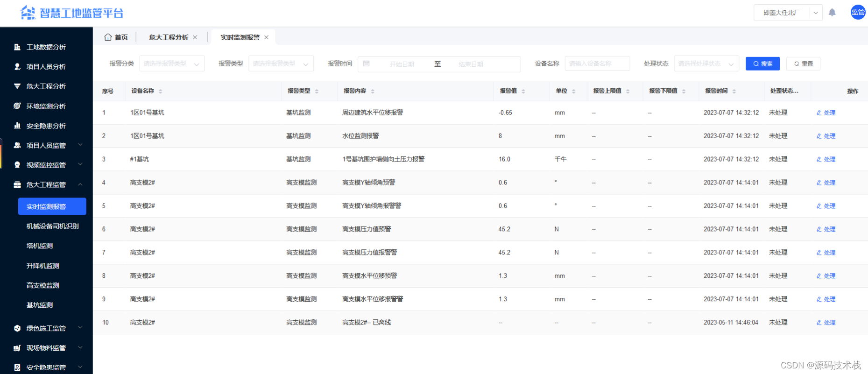Click the 处理状态 column header
868x374 pixels.
784,91
